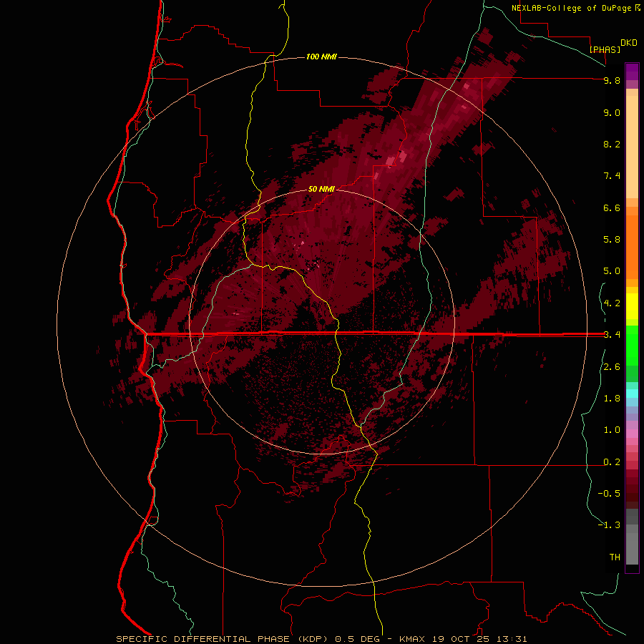Click the DKD unit label
Image resolution: width=644 pixels, height=644 pixels.
pyautogui.click(x=628, y=43)
